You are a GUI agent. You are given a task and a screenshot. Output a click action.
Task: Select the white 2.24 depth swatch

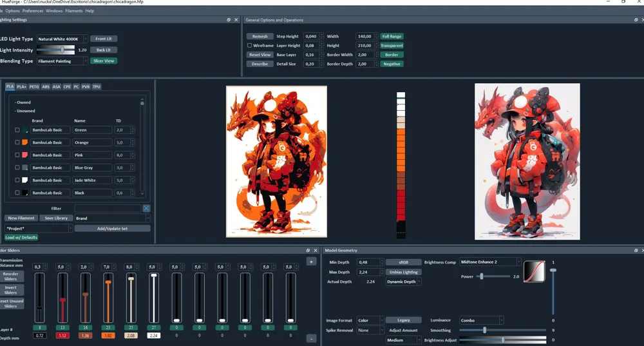coord(154,336)
